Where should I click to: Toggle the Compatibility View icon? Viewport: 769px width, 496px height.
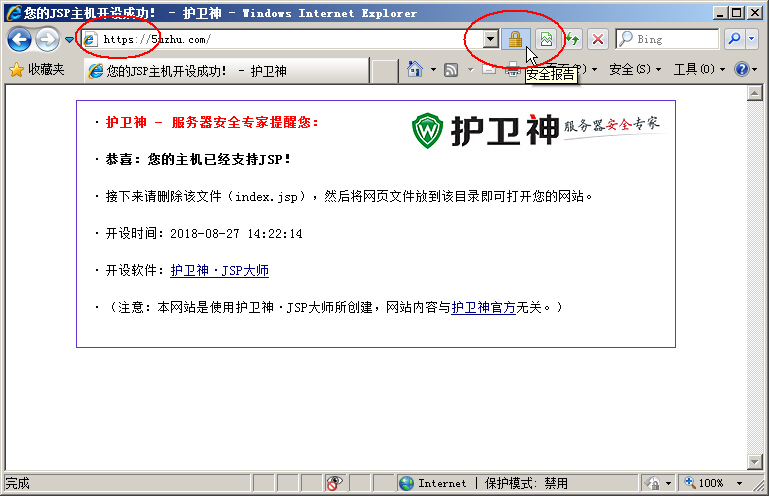546,39
